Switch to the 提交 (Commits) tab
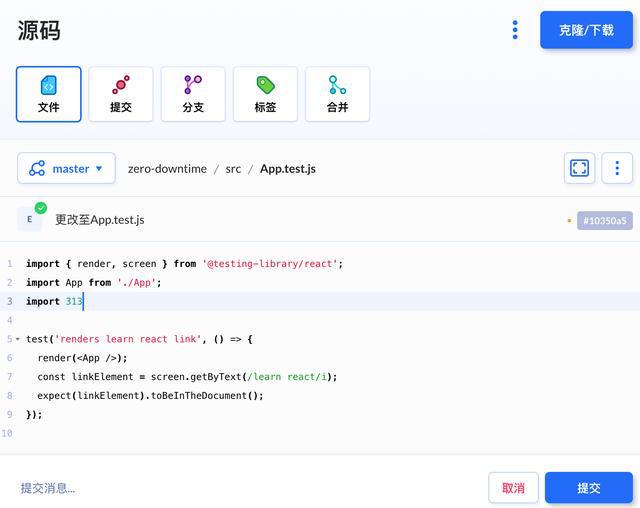Image resolution: width=640 pixels, height=508 pixels. (121, 94)
